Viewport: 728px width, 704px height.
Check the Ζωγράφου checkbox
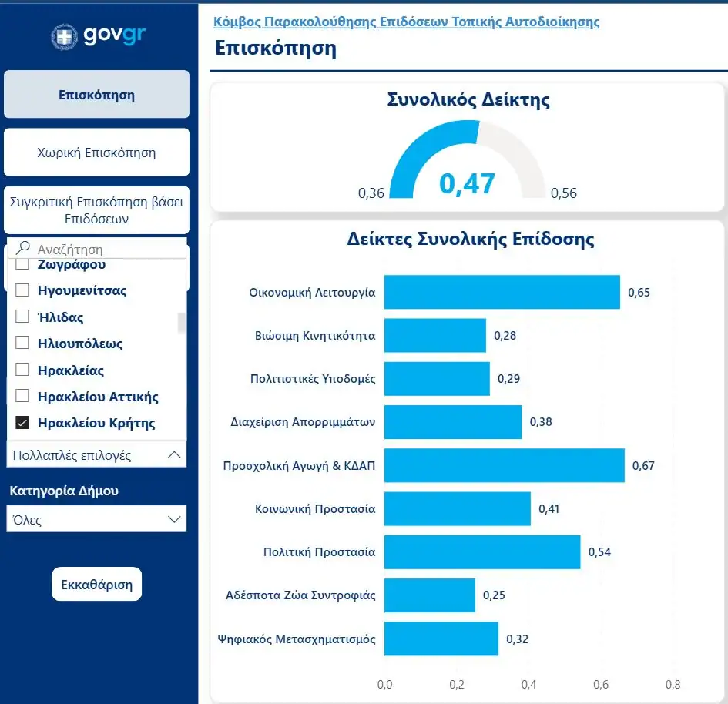tap(22, 265)
